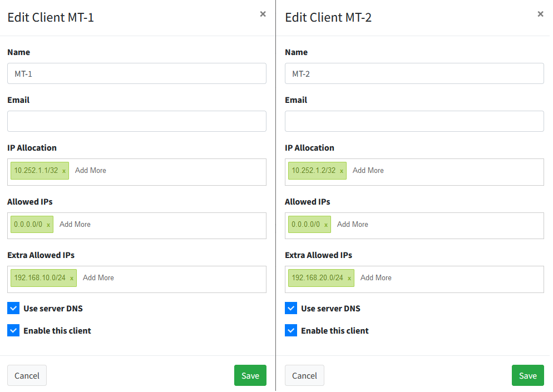
Task: Close the Edit Client MT-2 dialog
Action: [x=540, y=14]
